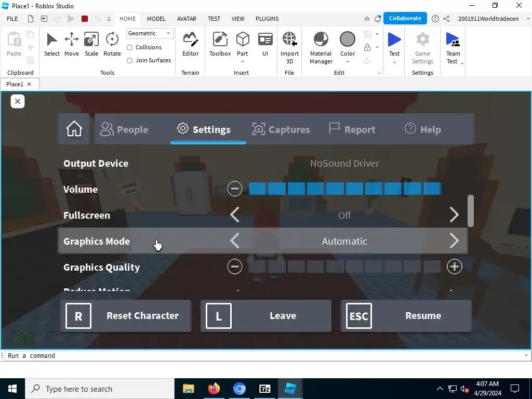This screenshot has height=399, width=532.
Task: Insert a Part cube
Action: pyautogui.click(x=243, y=39)
